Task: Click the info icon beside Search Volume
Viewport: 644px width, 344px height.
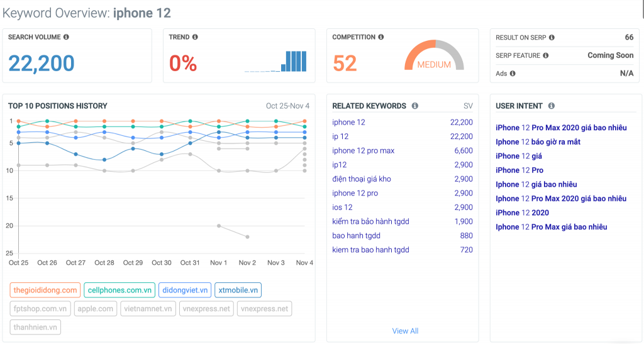Action: coord(67,37)
